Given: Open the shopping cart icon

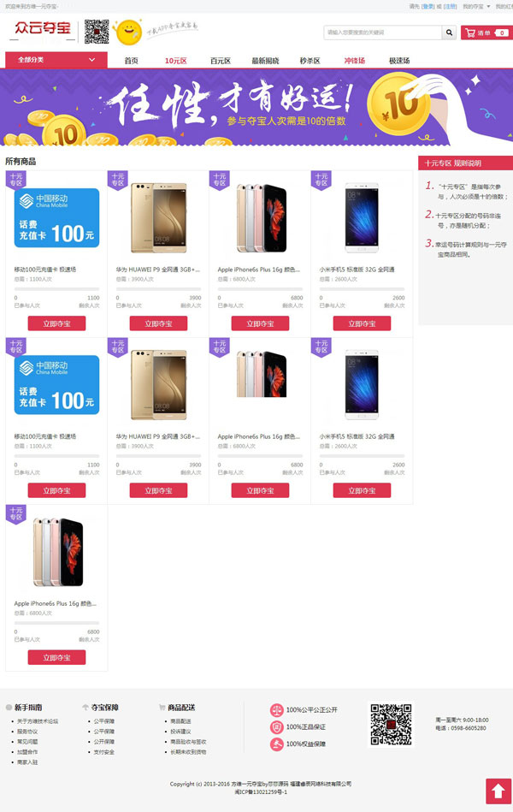Looking at the screenshot, I should (470, 33).
